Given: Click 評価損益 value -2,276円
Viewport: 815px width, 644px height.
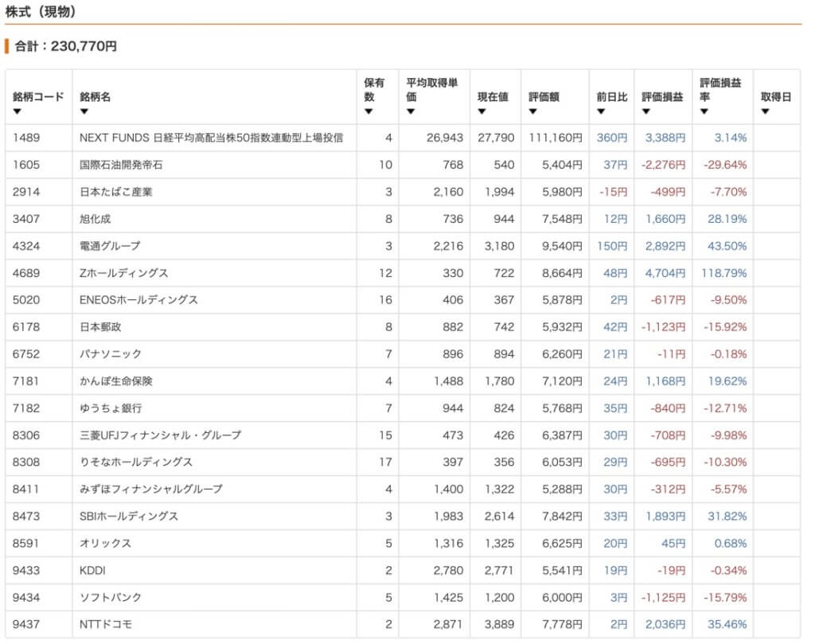Looking at the screenshot, I should (x=663, y=165).
